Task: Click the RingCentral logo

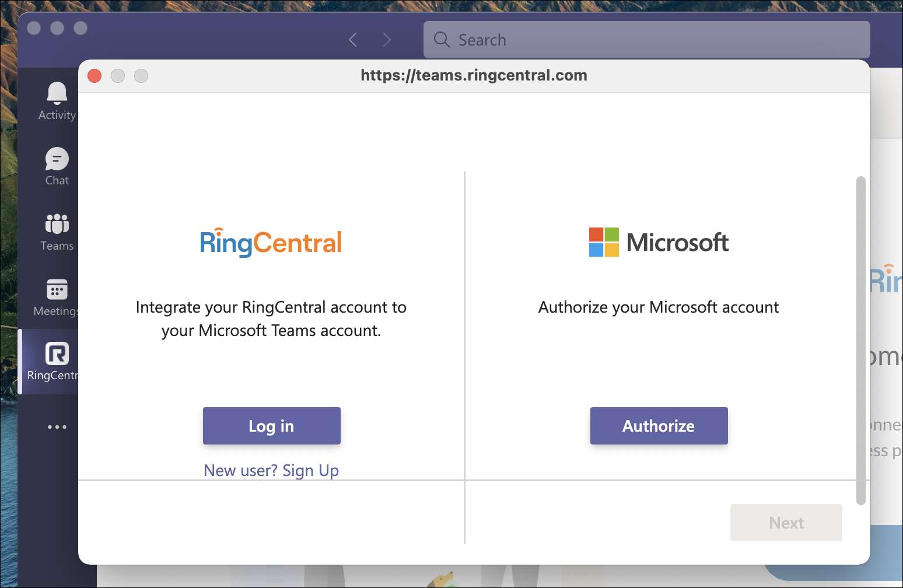Action: point(271,243)
